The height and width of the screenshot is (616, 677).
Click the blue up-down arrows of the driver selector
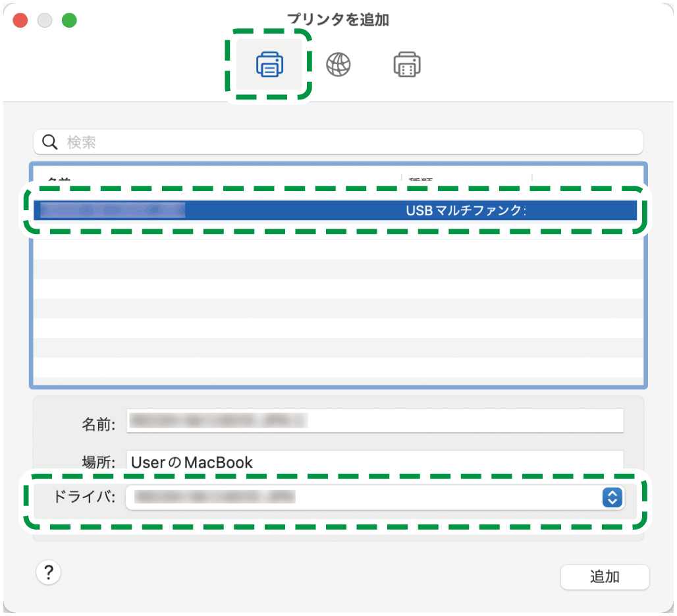tap(612, 497)
